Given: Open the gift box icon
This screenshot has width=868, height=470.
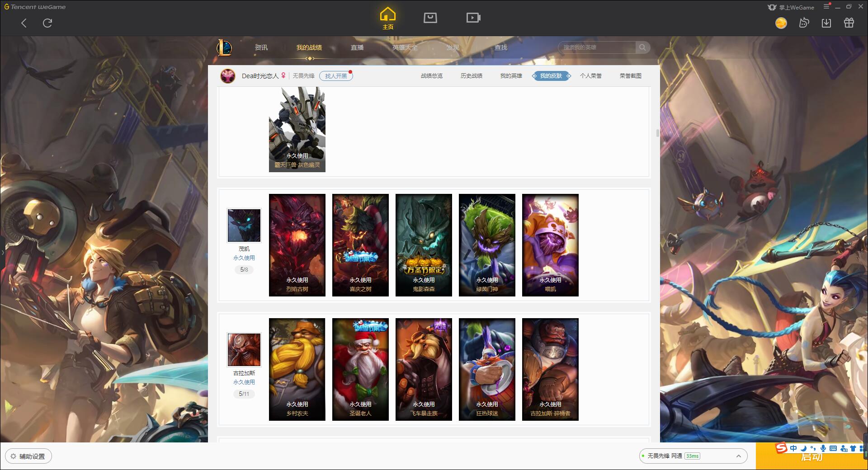Looking at the screenshot, I should (849, 23).
